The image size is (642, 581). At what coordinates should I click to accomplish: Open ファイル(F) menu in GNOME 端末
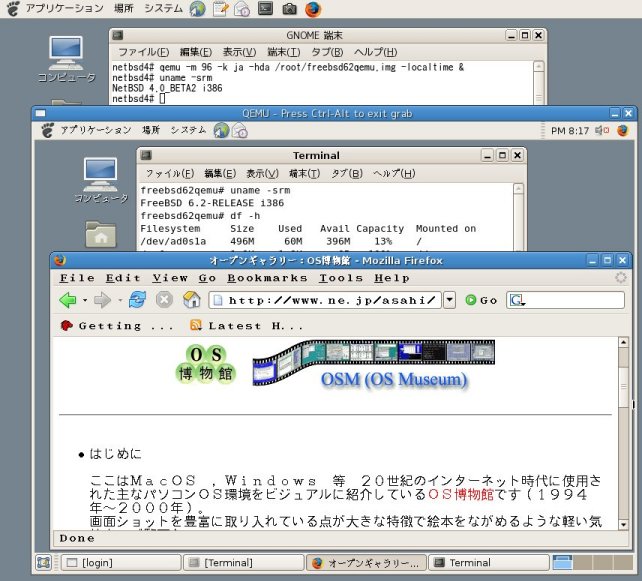point(143,52)
